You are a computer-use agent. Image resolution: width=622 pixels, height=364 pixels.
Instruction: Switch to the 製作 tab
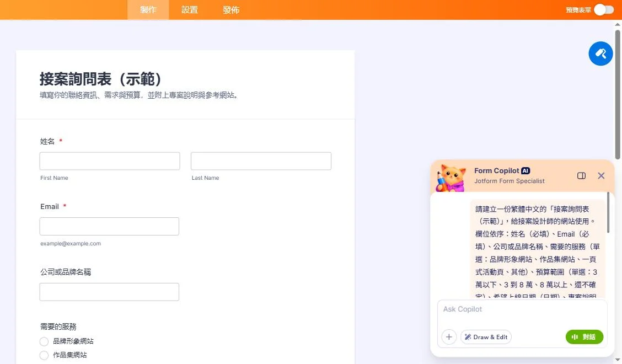pyautogui.click(x=148, y=10)
